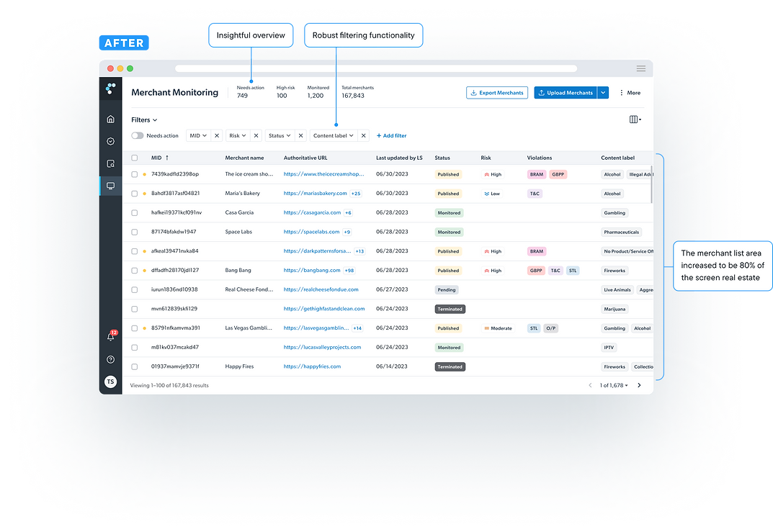
Task: Open the Home icon in the sidebar
Action: click(x=110, y=120)
